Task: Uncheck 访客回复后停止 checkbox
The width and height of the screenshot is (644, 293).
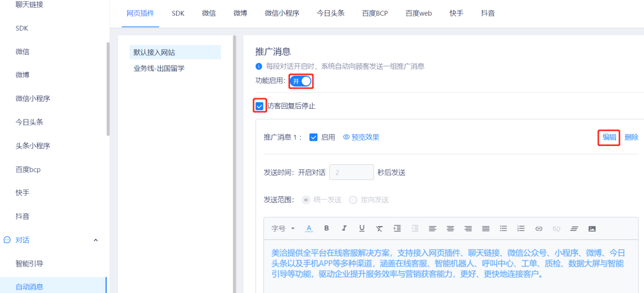Action: tap(260, 106)
